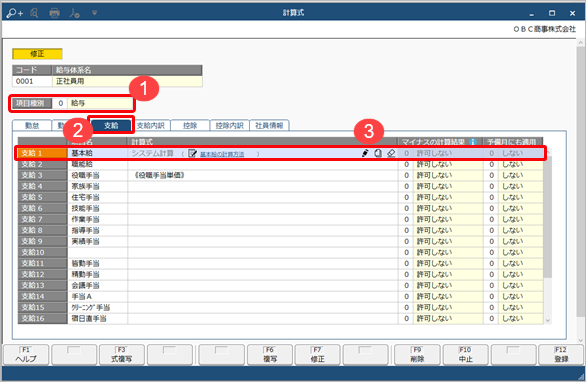Select row header 支給 2
This screenshot has width=586, height=382.
[43, 164]
